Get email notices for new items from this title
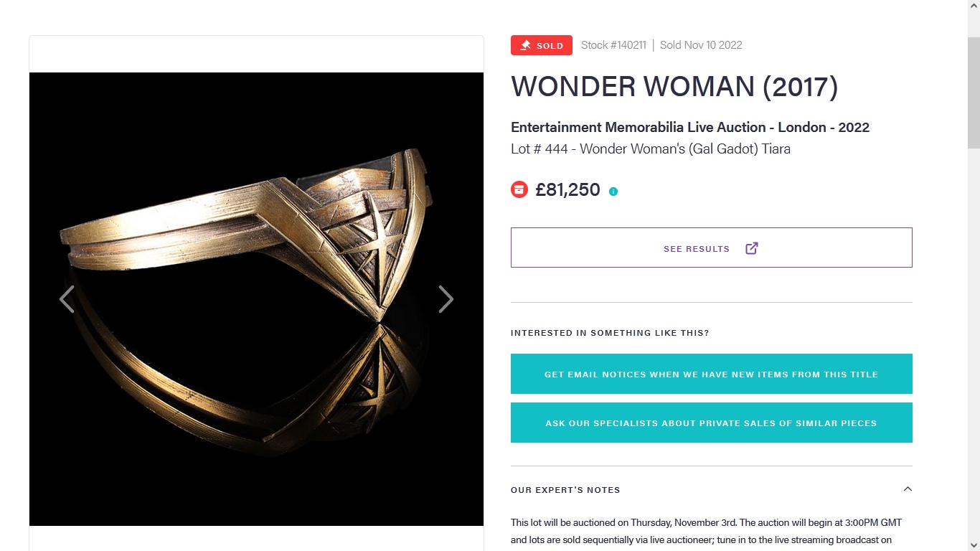This screenshot has height=551, width=980. pyautogui.click(x=711, y=374)
